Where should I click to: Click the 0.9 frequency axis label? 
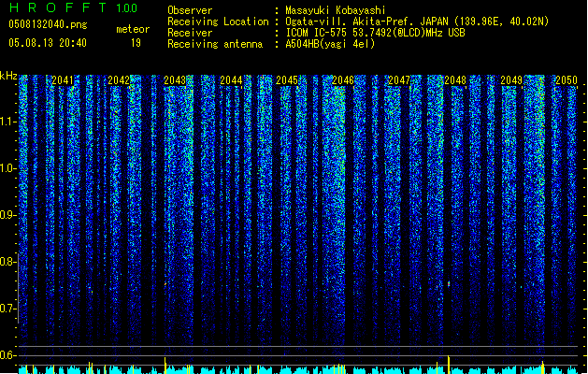8,215
